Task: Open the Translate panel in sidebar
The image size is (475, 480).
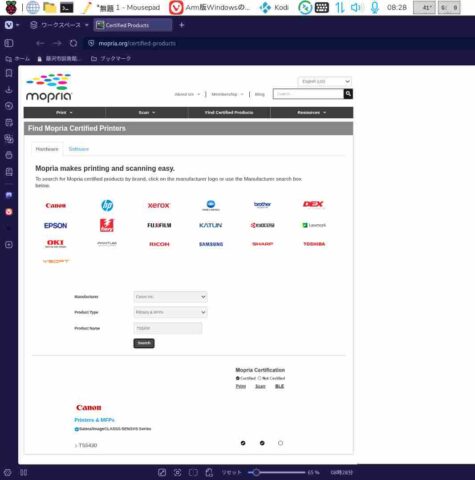Action: (x=9, y=139)
